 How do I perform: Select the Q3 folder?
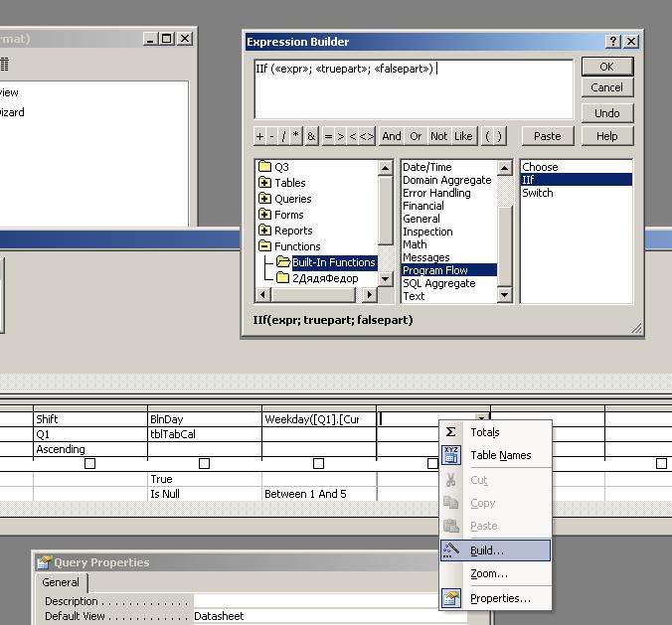click(x=273, y=167)
